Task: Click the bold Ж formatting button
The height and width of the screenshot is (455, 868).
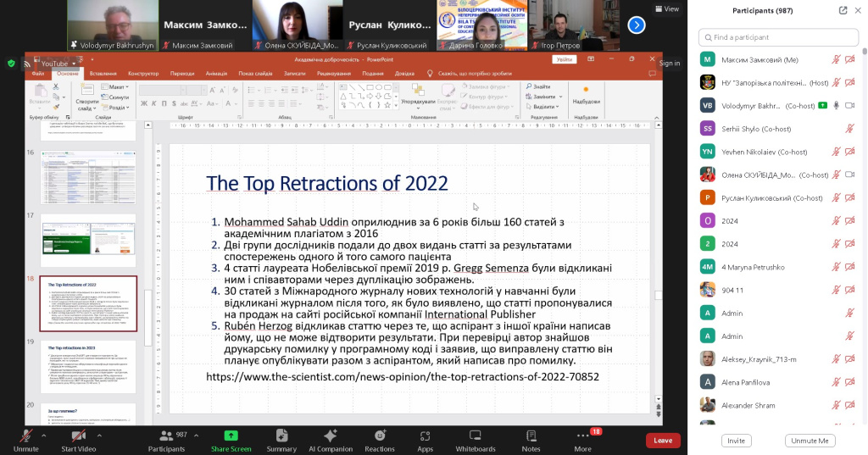Action: (144, 103)
